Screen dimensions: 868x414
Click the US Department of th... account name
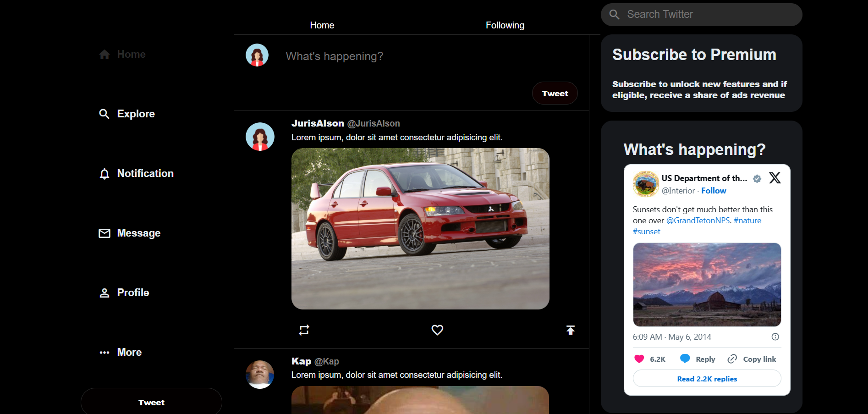pos(704,178)
